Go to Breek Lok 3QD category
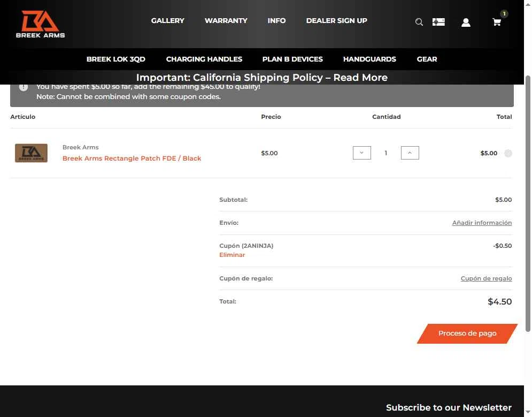The image size is (532, 417). (x=115, y=59)
